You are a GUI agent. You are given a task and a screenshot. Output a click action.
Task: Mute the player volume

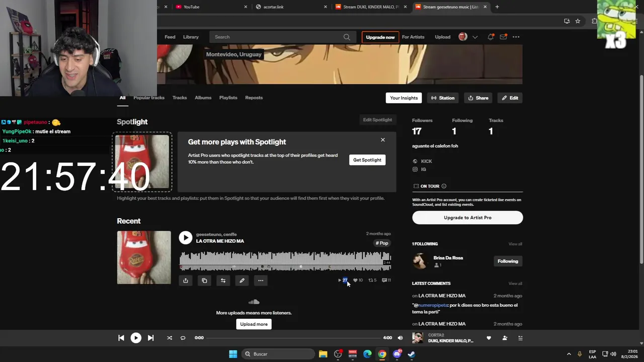coord(400,338)
